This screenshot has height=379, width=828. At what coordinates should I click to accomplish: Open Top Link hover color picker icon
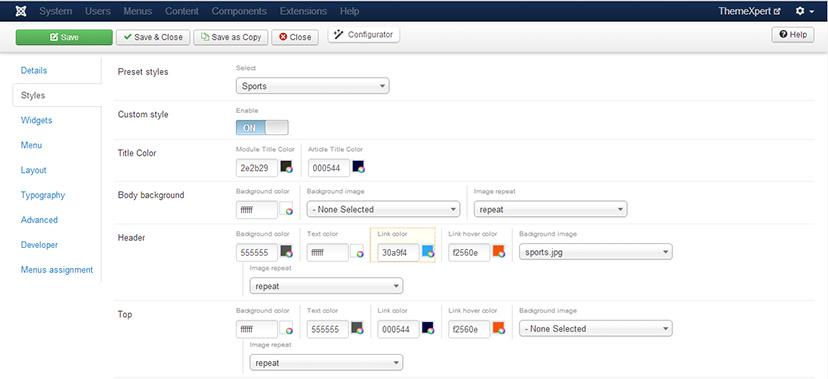(498, 329)
